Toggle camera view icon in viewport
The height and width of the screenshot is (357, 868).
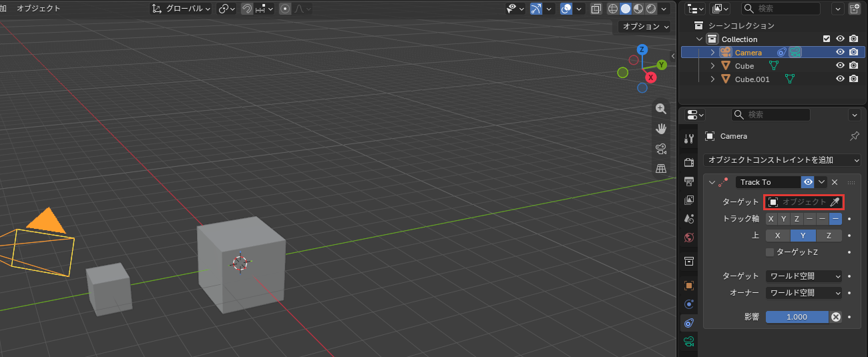click(x=661, y=148)
